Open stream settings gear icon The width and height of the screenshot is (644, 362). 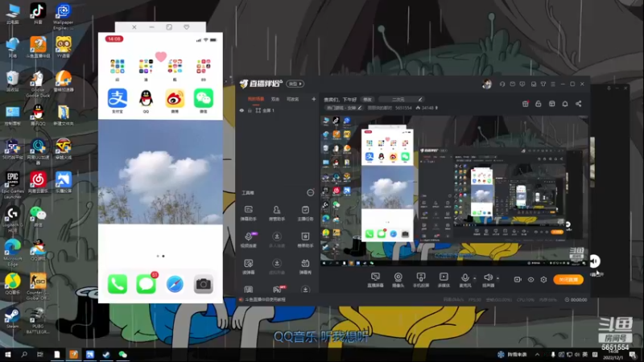click(544, 279)
